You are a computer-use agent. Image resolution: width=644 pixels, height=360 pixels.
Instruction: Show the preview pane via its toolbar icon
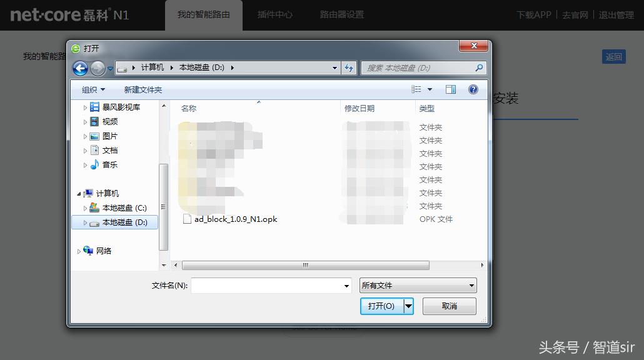pos(450,89)
